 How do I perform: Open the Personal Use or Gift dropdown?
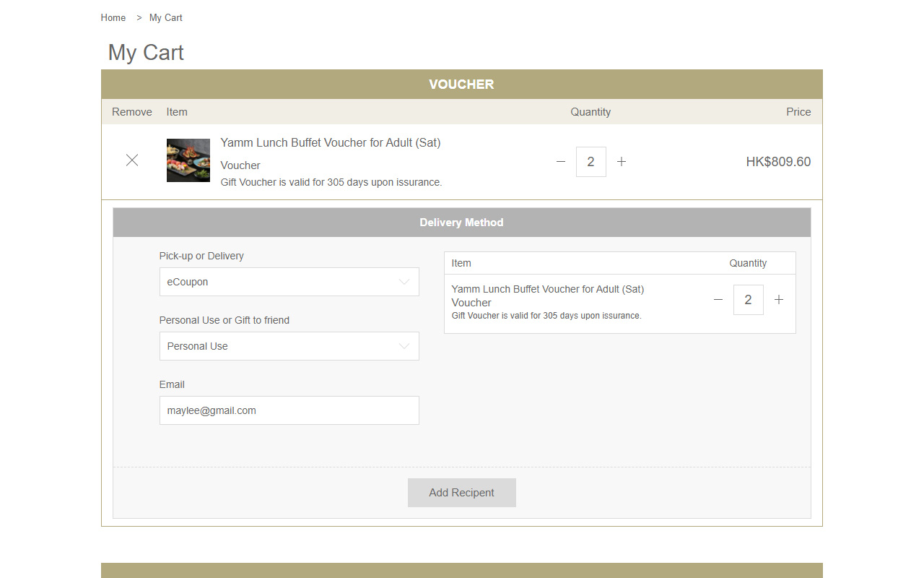point(289,346)
